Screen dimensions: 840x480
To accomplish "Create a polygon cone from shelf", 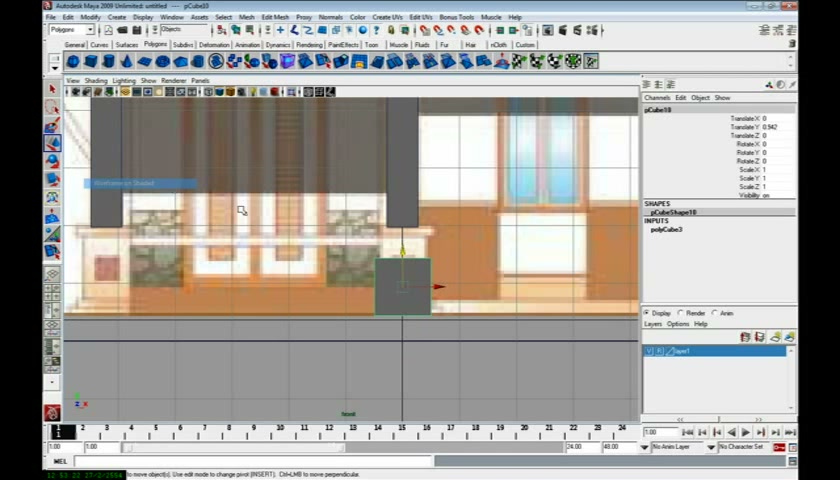I will pos(126,62).
